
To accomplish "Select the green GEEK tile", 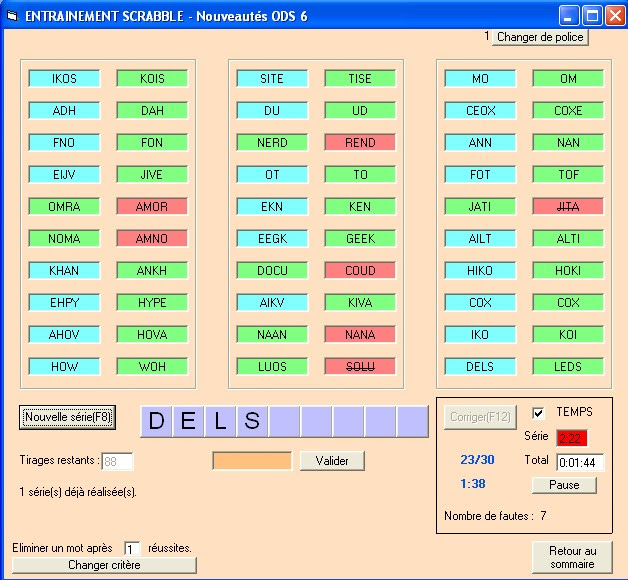I will coord(360,239).
